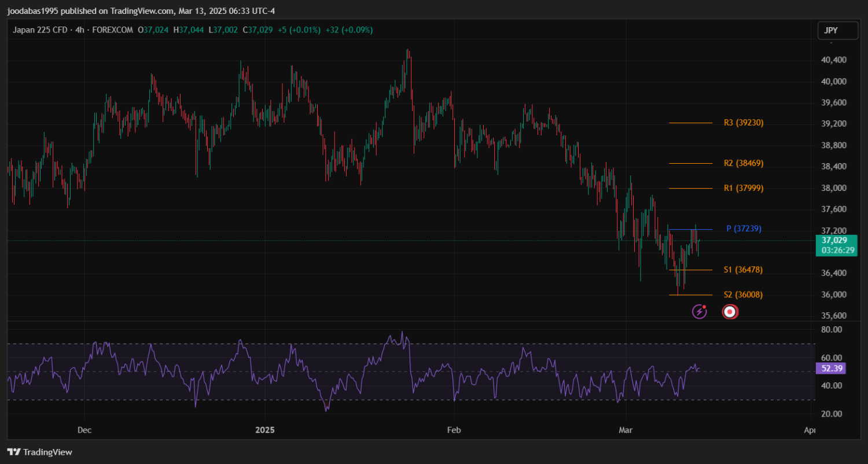Click the R3 (39230) pivot label
868x464 pixels.
click(x=744, y=123)
